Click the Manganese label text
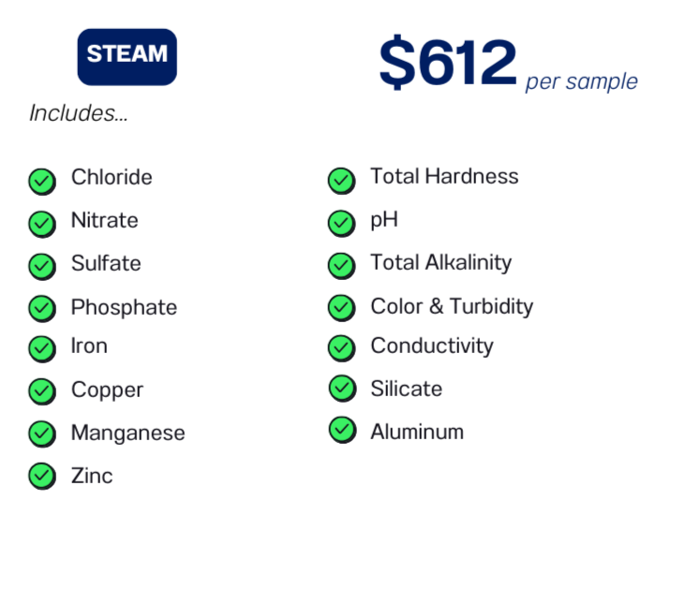 (128, 434)
